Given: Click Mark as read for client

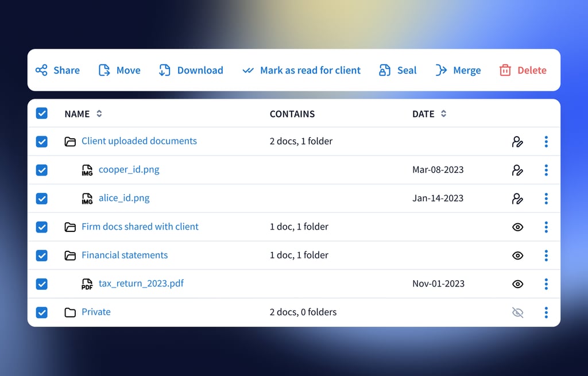Looking at the screenshot, I should tap(310, 71).
